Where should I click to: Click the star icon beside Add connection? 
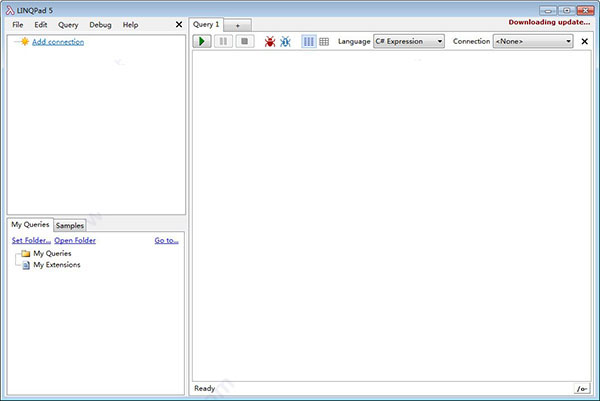coord(25,41)
